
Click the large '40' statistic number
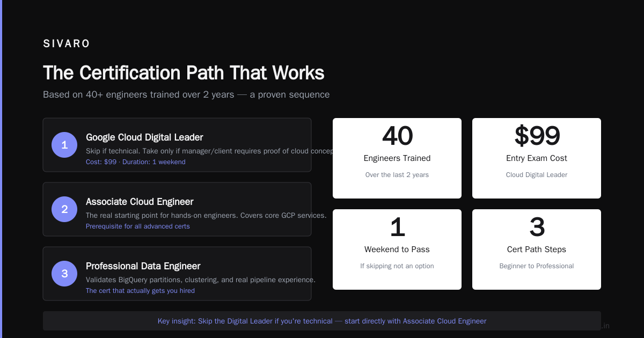[397, 136]
